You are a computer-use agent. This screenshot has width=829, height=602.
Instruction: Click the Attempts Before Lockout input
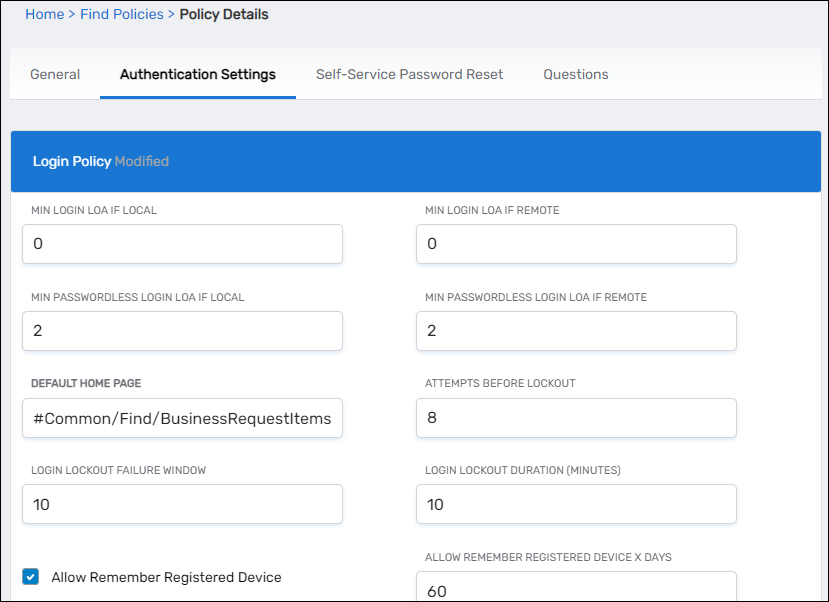(x=576, y=417)
